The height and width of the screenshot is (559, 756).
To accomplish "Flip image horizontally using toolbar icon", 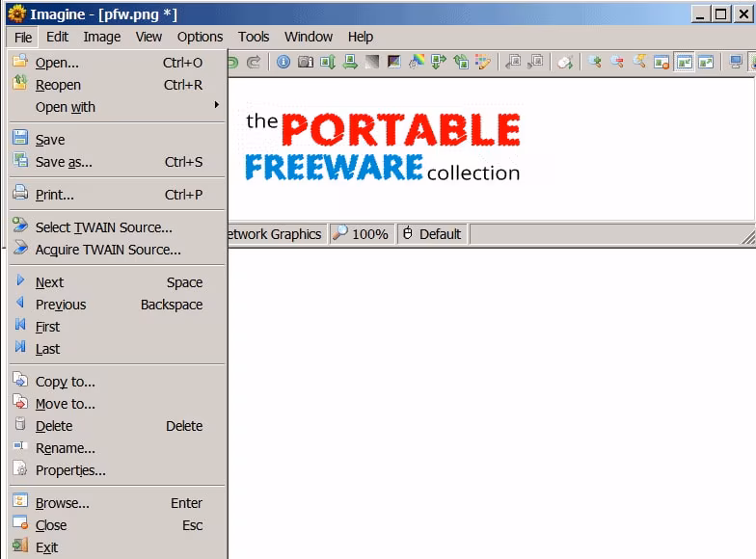I will [350, 62].
